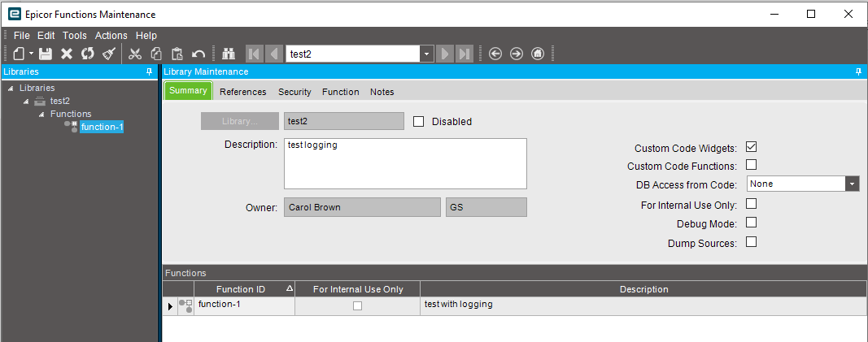Click the Description column header in grid

[x=643, y=289]
